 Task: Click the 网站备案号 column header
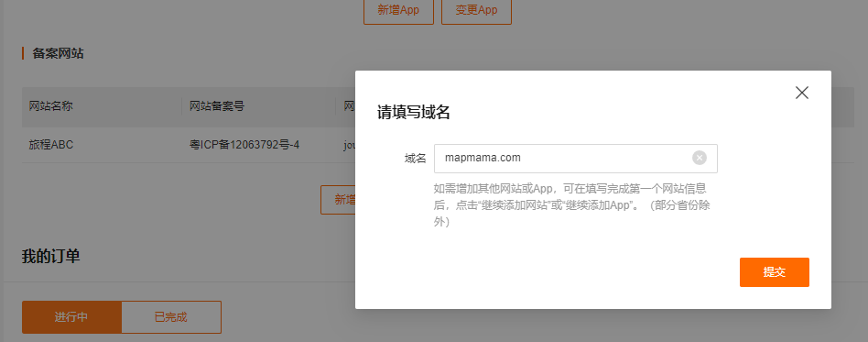click(217, 106)
